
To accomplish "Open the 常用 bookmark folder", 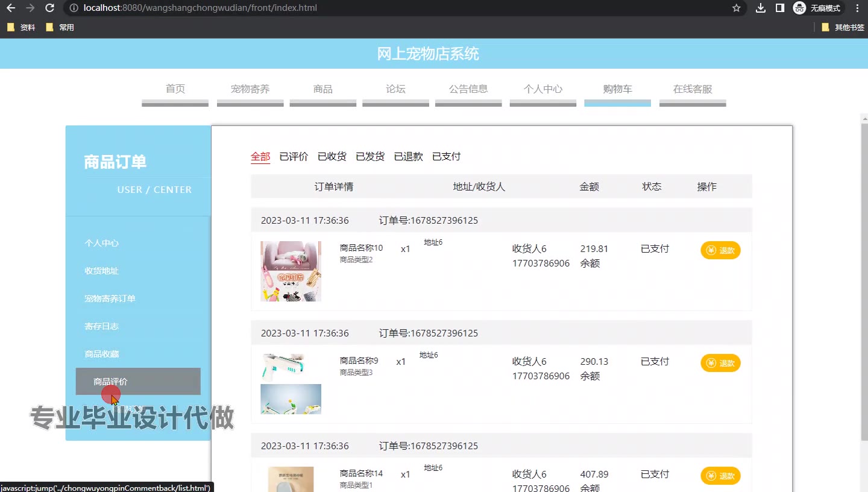I will 60,27.
